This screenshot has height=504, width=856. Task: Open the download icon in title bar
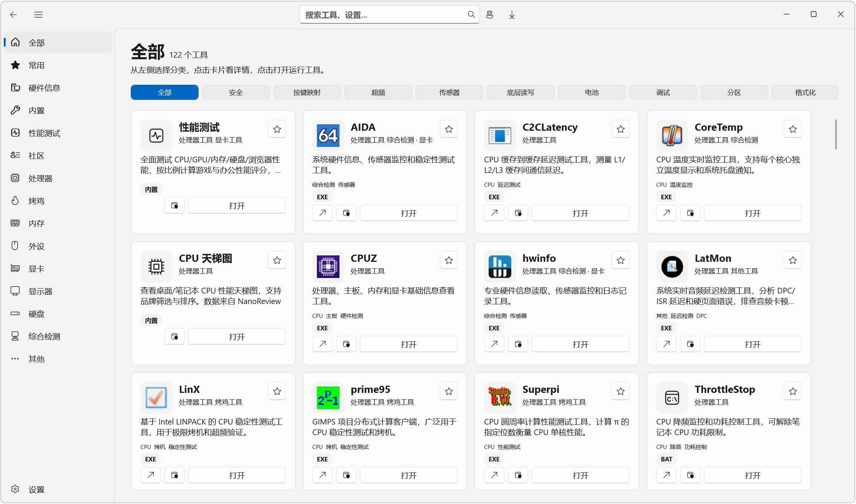point(512,15)
